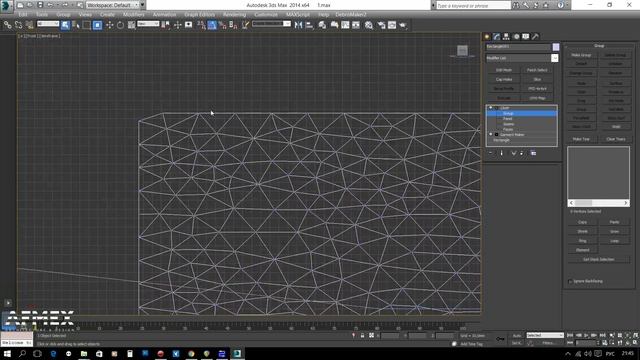Open the DebrisMaker2 menu

(351, 14)
